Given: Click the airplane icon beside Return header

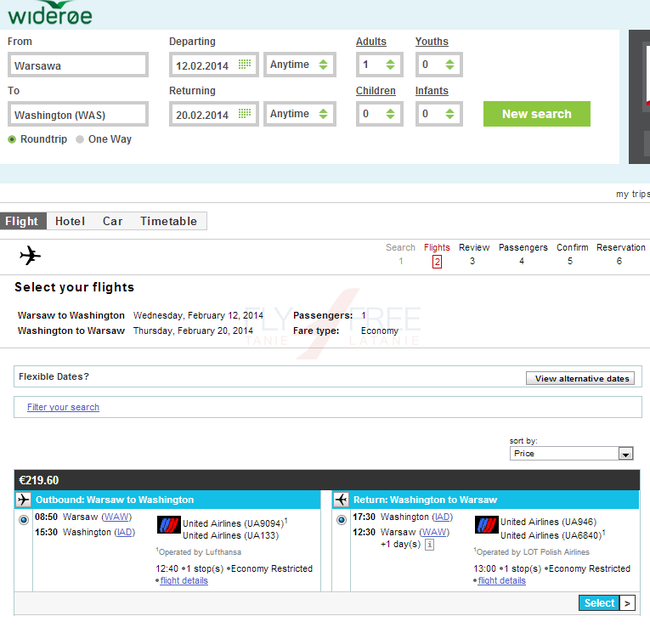Looking at the screenshot, I should pos(341,500).
